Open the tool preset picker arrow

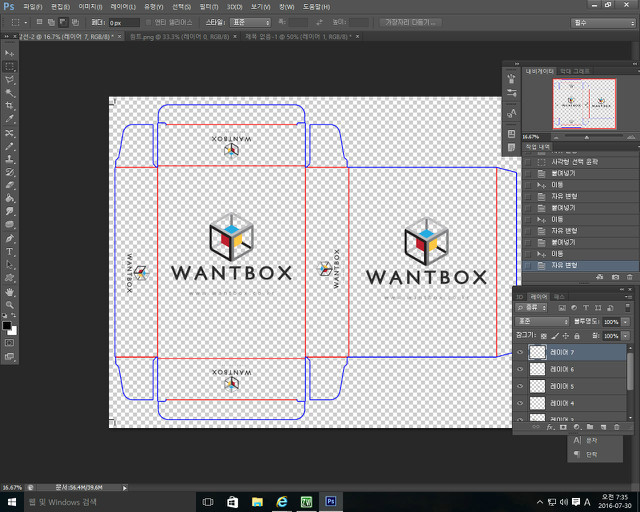click(x=25, y=22)
